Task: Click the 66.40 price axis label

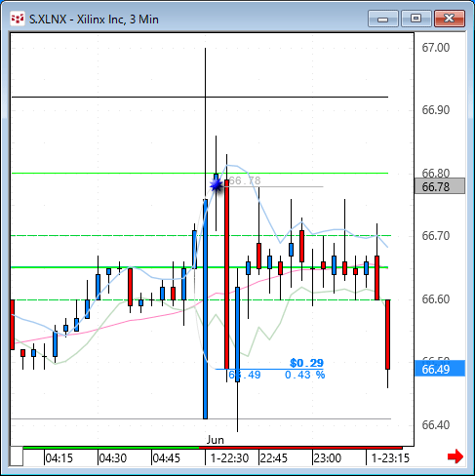Action: 436,424
